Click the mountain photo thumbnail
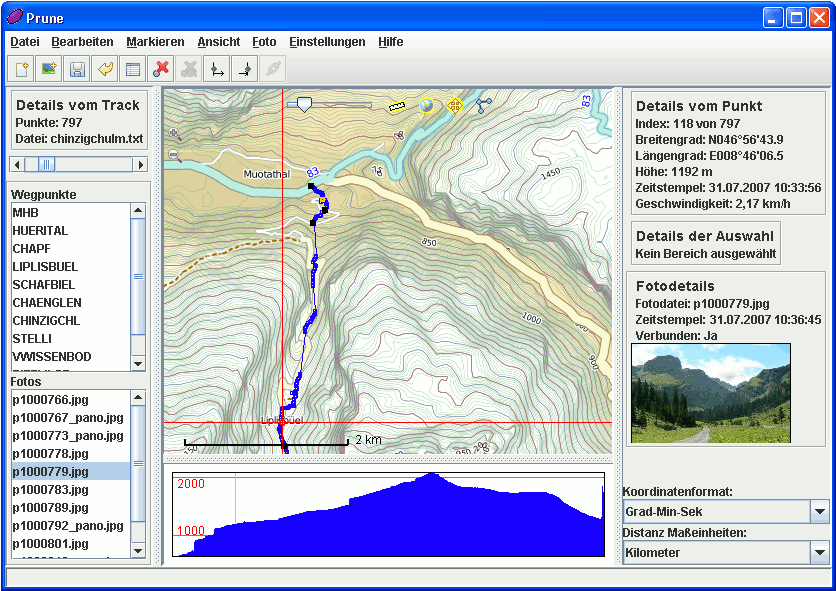 tap(710, 393)
